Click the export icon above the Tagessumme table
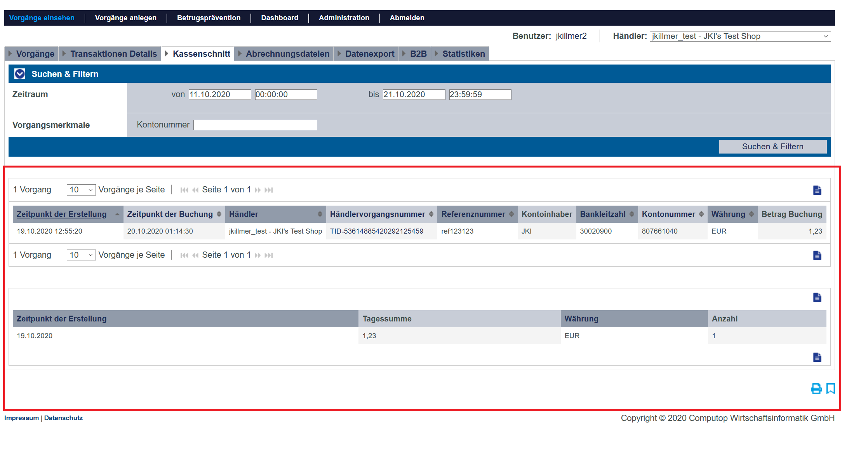The width and height of the screenshot is (868, 454). (x=817, y=297)
